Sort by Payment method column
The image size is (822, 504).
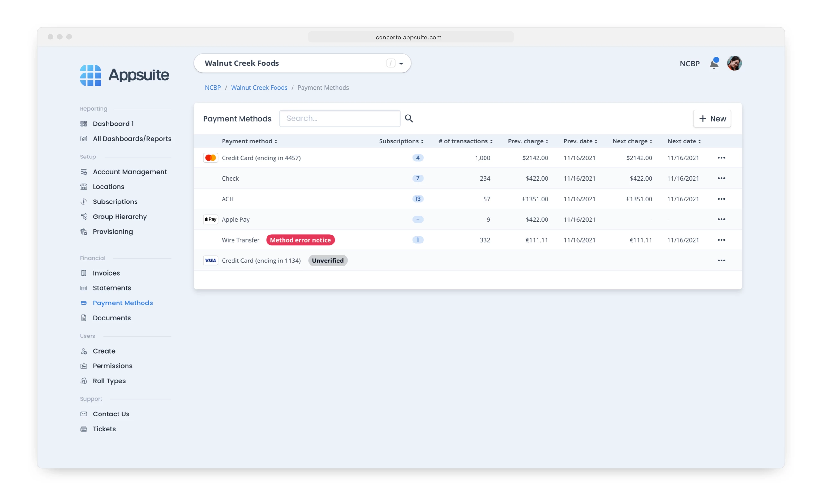coord(249,141)
